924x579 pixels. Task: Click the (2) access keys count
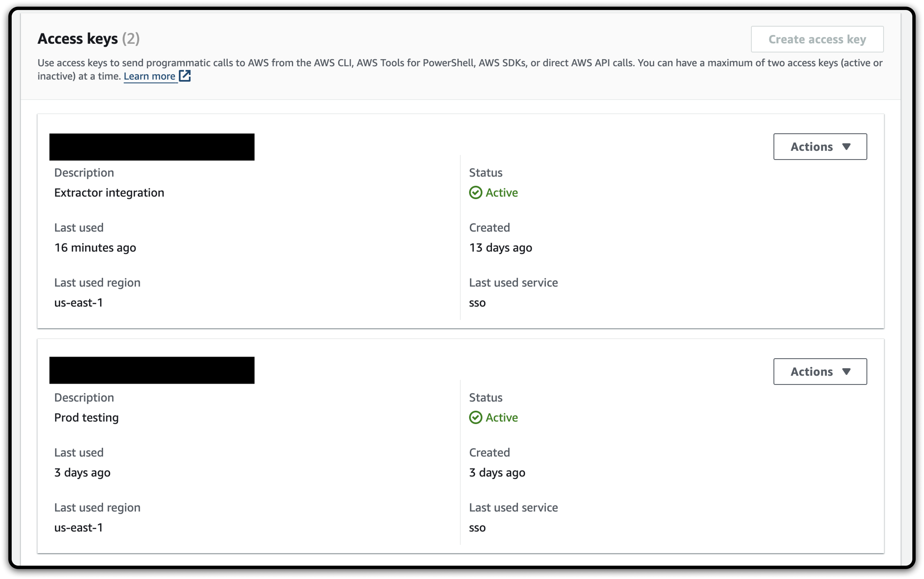(131, 39)
